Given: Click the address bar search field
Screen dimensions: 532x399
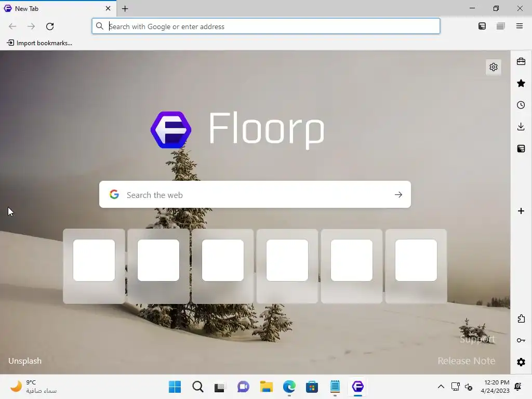Looking at the screenshot, I should [x=265, y=26].
